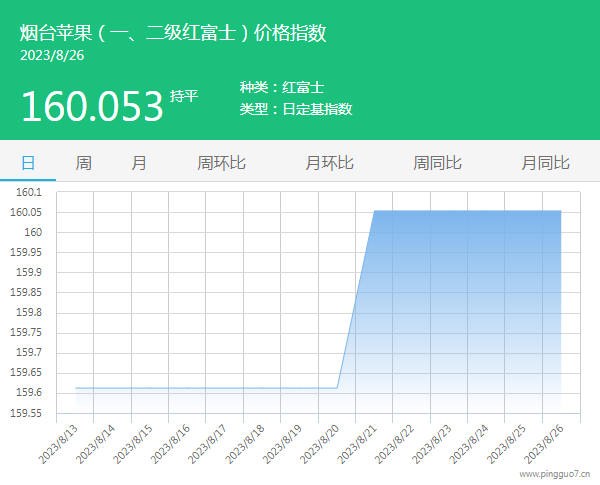Switch to the 周环比 tab
Viewport: 600px width, 485px height.
(221, 162)
